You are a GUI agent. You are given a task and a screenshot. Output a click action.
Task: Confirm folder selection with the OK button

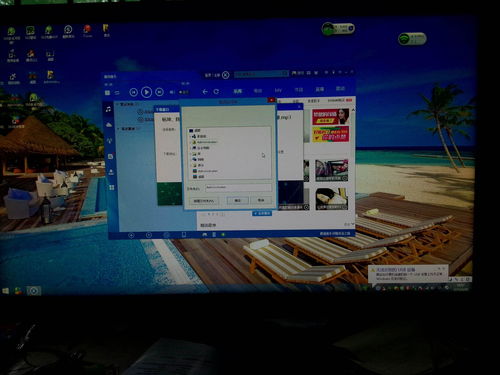[238, 200]
